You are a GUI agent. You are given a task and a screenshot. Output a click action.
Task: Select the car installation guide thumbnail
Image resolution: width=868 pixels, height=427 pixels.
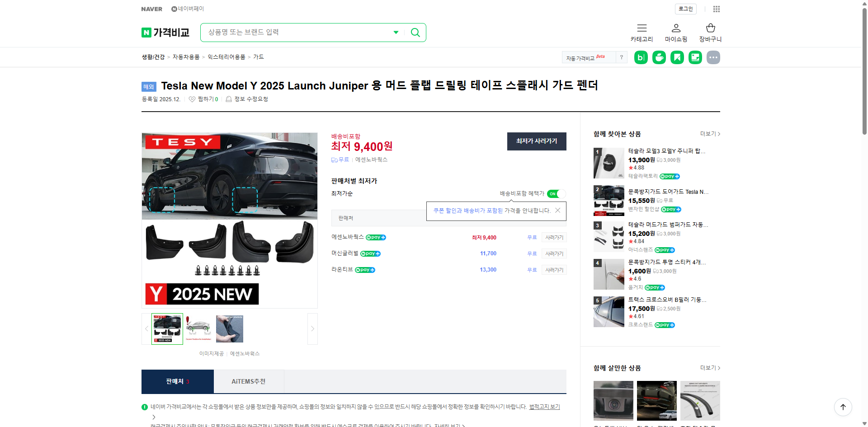[198, 328]
